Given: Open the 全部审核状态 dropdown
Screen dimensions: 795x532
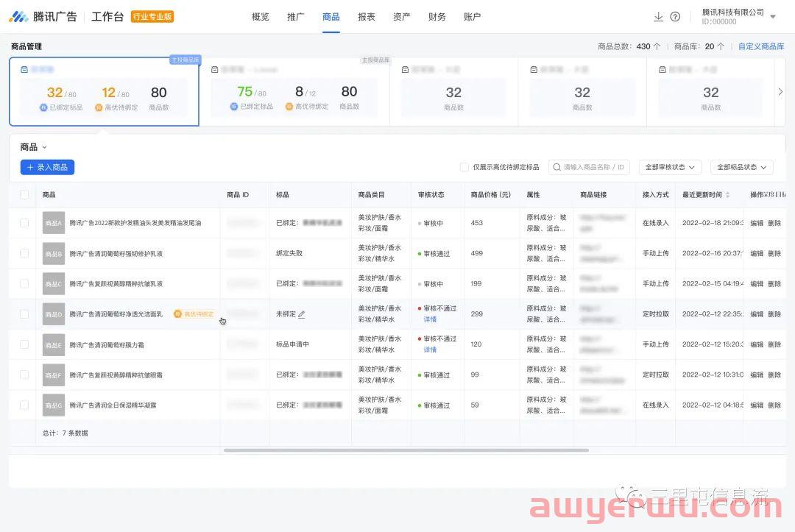Looking at the screenshot, I should pyautogui.click(x=669, y=167).
